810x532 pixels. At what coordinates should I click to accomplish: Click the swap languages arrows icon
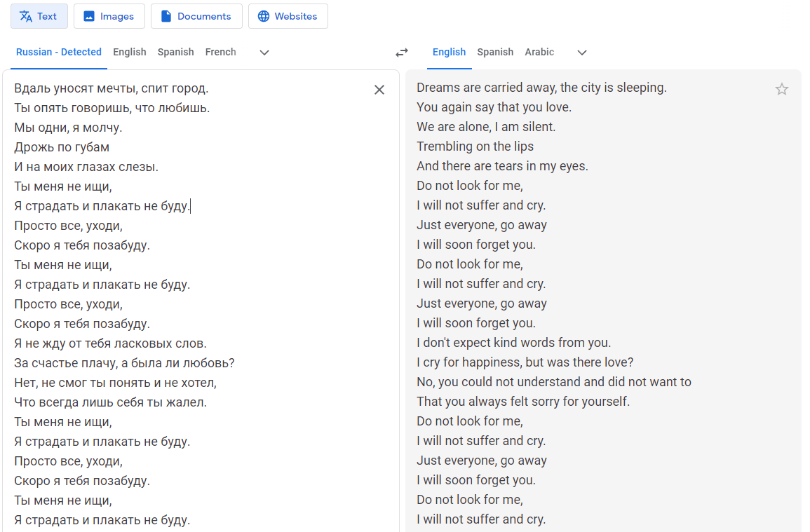click(x=402, y=53)
